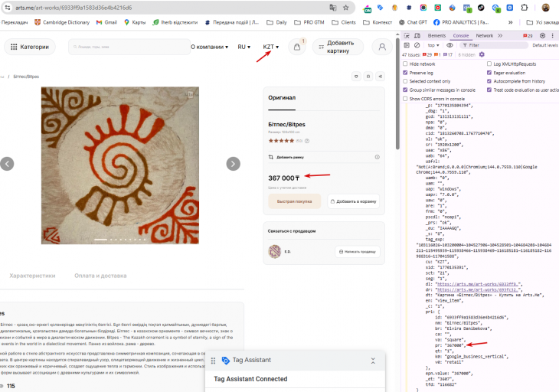Viewport: 559px width, 392px height.
Task: Open the dl arts.me URL link in console
Action: [x=478, y=284]
